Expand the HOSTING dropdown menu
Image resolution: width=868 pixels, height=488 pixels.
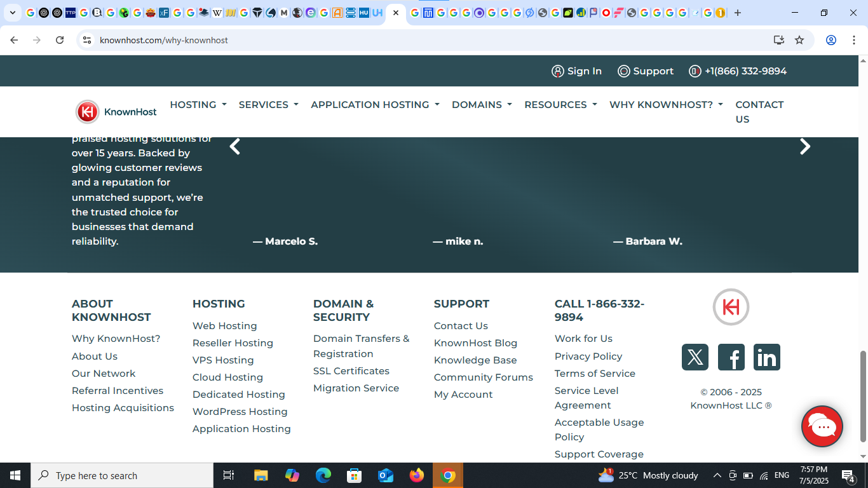point(198,105)
